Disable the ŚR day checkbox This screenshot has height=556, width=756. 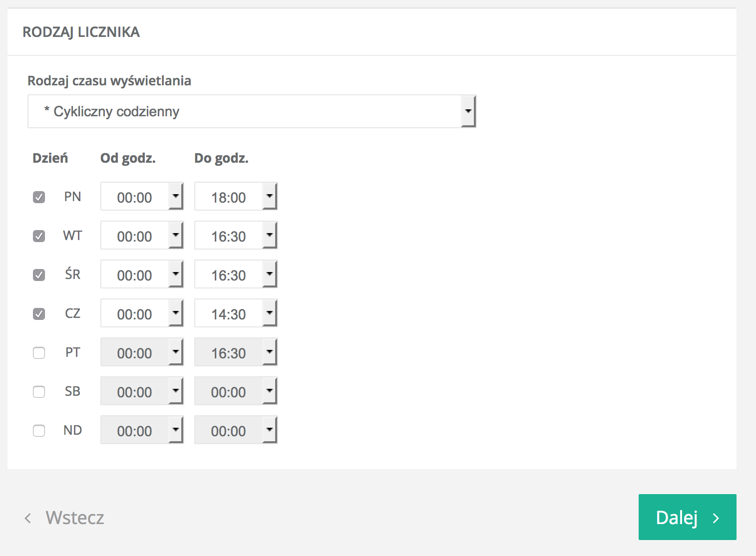pyautogui.click(x=39, y=275)
